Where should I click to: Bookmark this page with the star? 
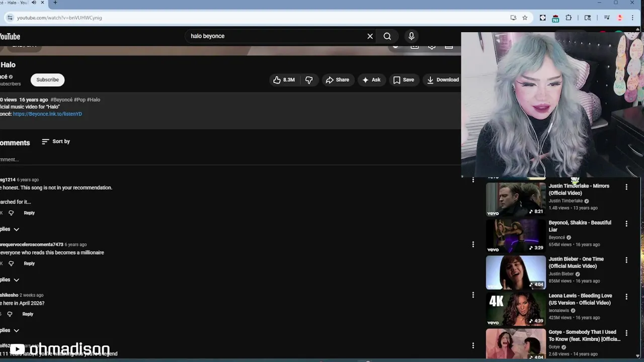(525, 18)
